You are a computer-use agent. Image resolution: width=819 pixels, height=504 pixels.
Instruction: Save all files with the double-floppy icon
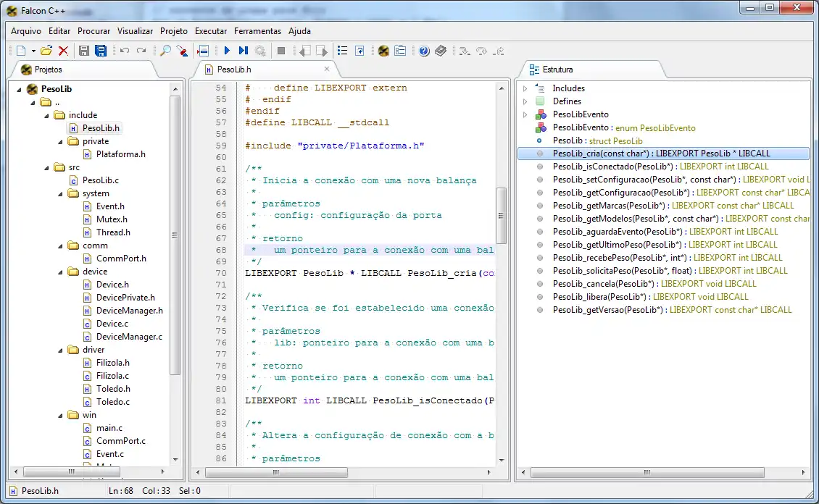click(x=101, y=51)
